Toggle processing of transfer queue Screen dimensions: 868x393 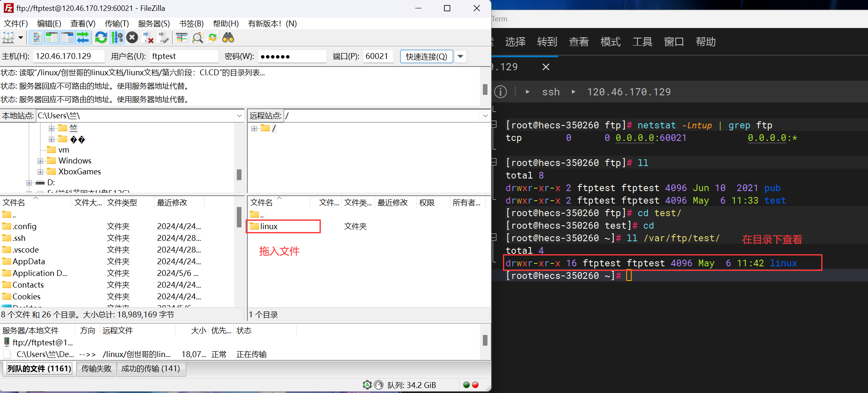(x=117, y=38)
